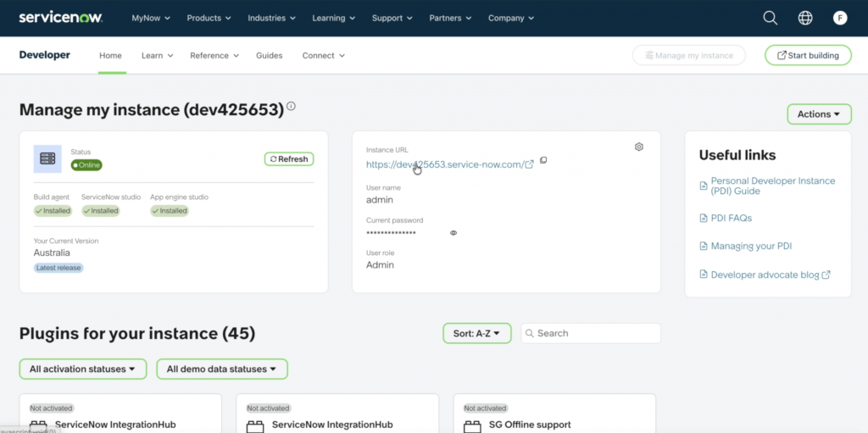
Task: Click the document icon next to PDI FAQs
Action: [x=703, y=218]
